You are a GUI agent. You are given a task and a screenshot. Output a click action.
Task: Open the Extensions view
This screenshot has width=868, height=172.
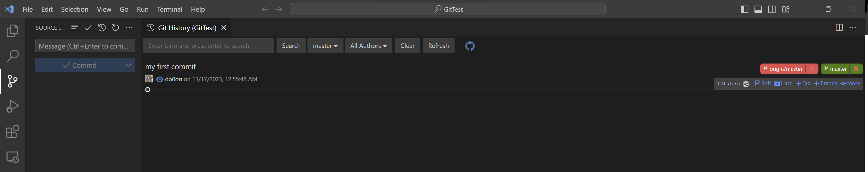tap(13, 132)
